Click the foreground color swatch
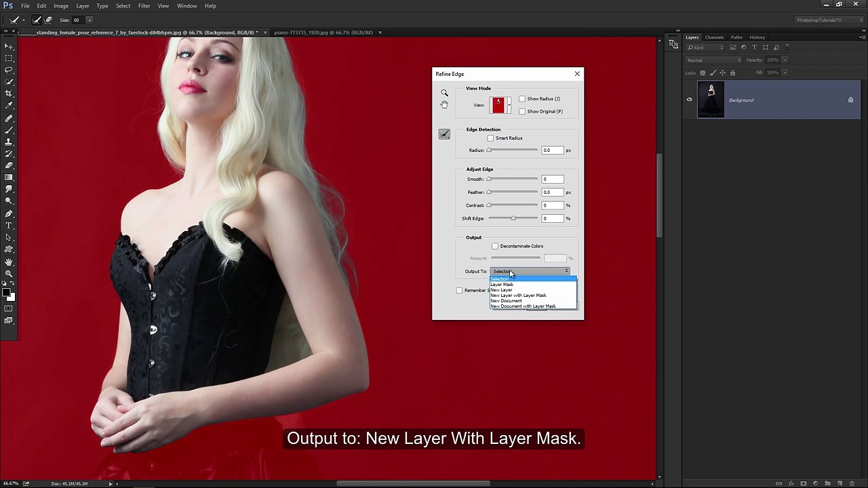 6,293
